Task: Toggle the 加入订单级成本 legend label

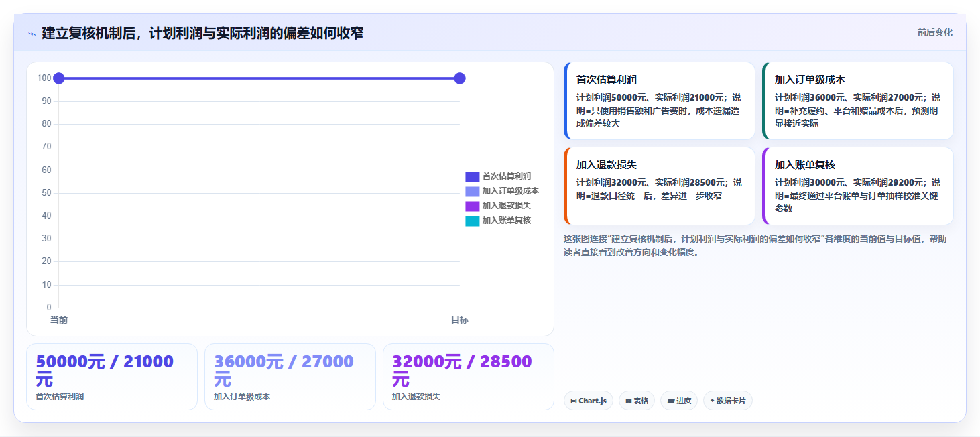Action: coord(511,191)
